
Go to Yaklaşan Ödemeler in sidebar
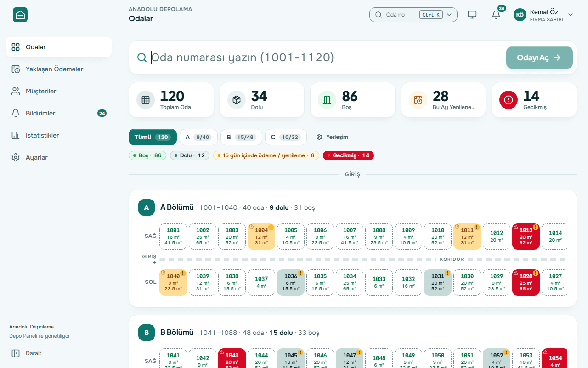tap(59, 69)
